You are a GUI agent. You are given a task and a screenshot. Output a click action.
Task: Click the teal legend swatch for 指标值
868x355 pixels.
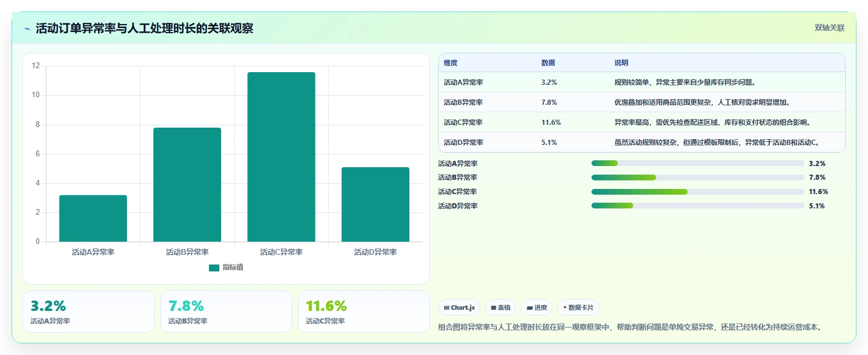[x=214, y=268]
